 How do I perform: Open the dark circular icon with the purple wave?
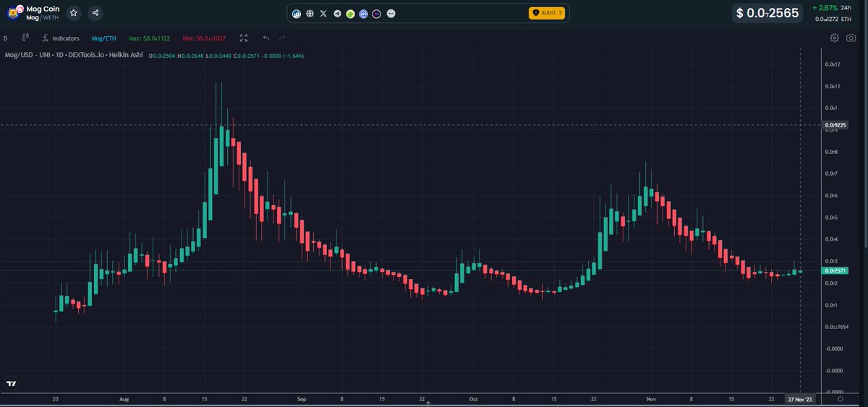click(377, 14)
